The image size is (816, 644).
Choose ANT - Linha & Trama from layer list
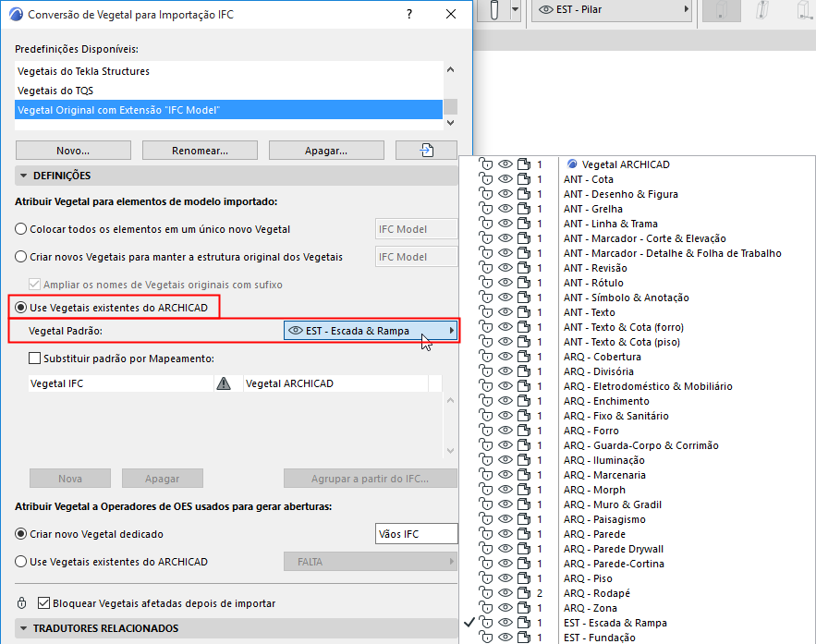click(611, 224)
